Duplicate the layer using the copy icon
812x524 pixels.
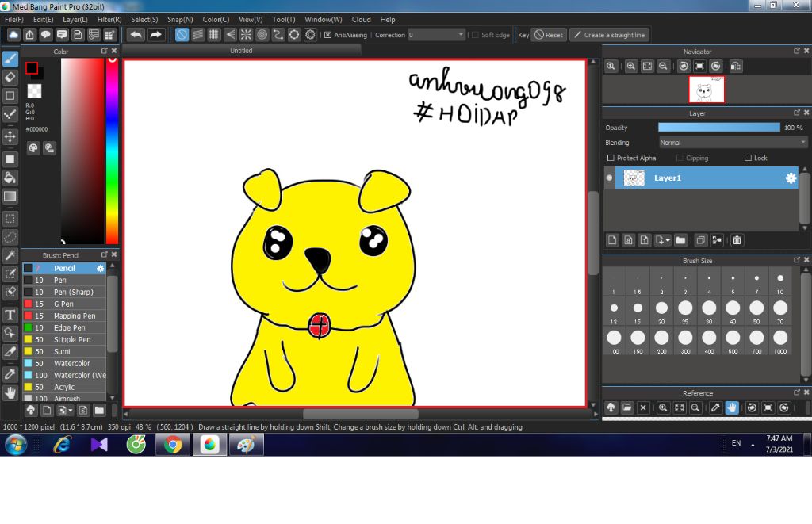700,239
